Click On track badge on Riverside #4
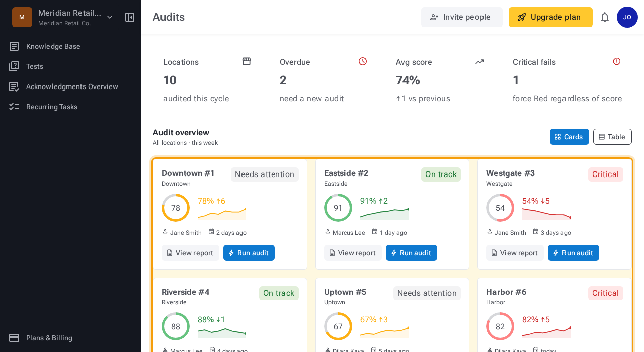 (279, 293)
